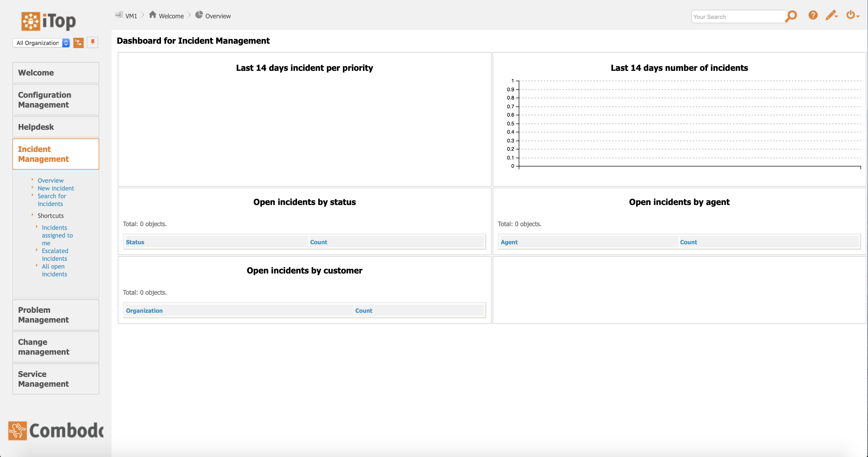Click the iTop logo

tap(49, 21)
